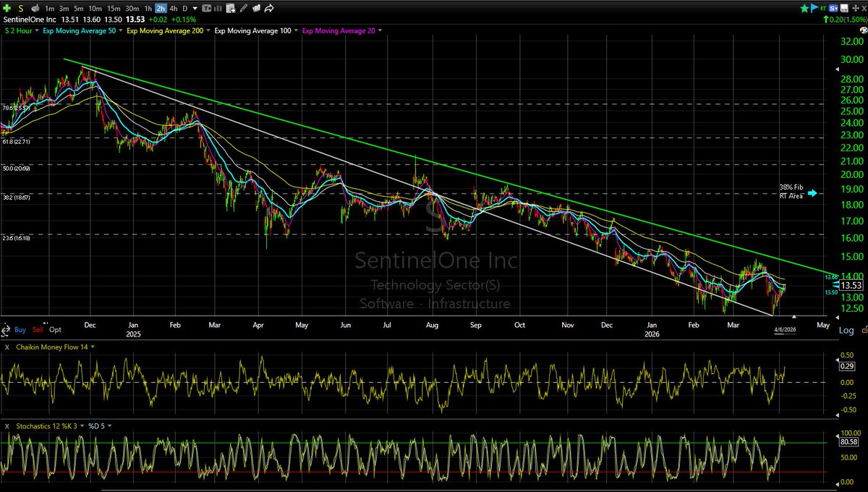This screenshot has height=492, width=868.
Task: Click the swap arrows icon beside Buy
Action: (x=6, y=329)
